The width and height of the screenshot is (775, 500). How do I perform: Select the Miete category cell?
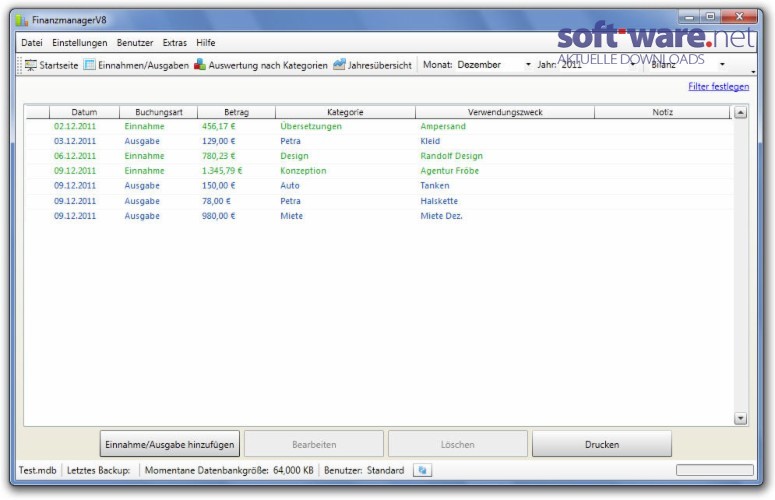coord(291,216)
